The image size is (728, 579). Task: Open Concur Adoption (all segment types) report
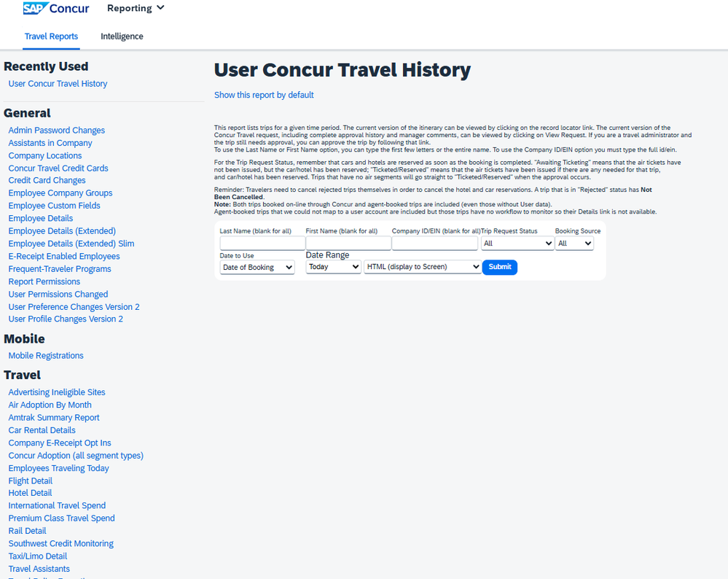coord(76,455)
